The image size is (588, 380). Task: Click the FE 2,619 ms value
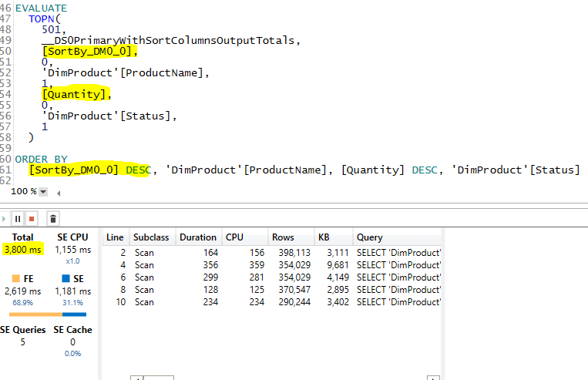pos(23,291)
